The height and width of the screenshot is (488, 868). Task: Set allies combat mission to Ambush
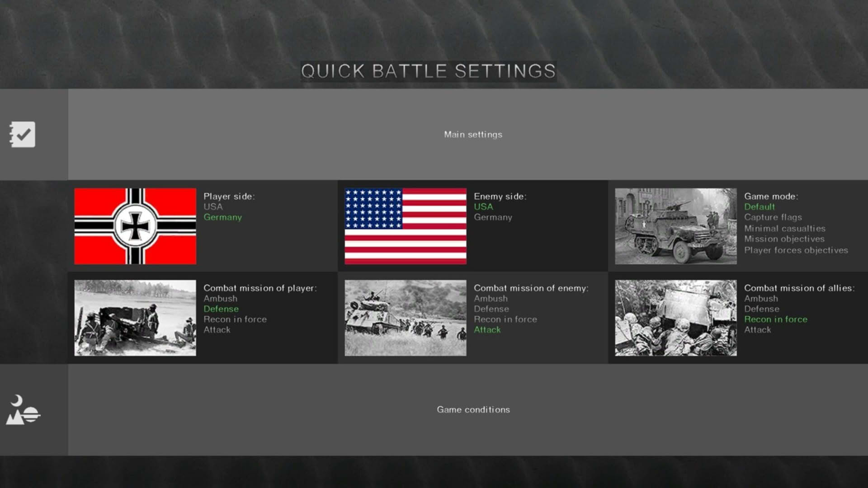pos(761,298)
